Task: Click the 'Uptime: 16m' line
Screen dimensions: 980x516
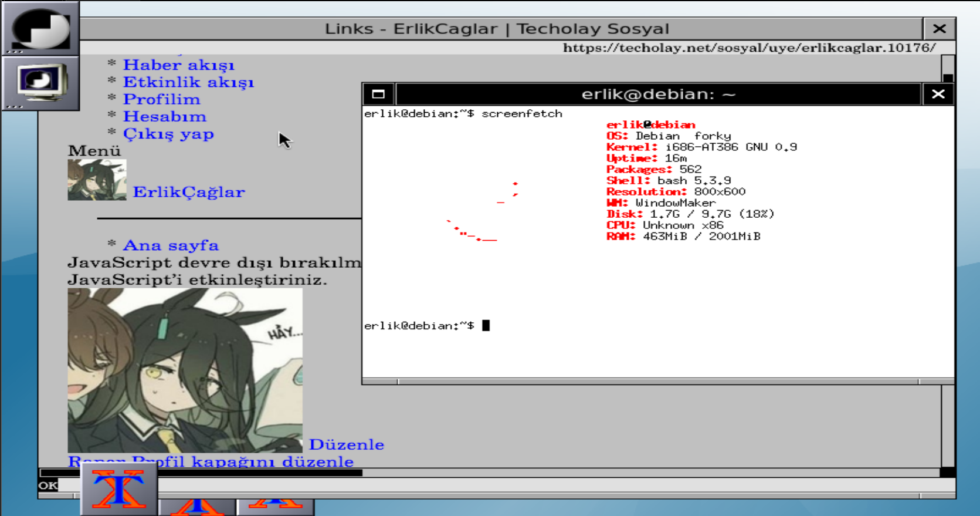Action: [x=646, y=158]
